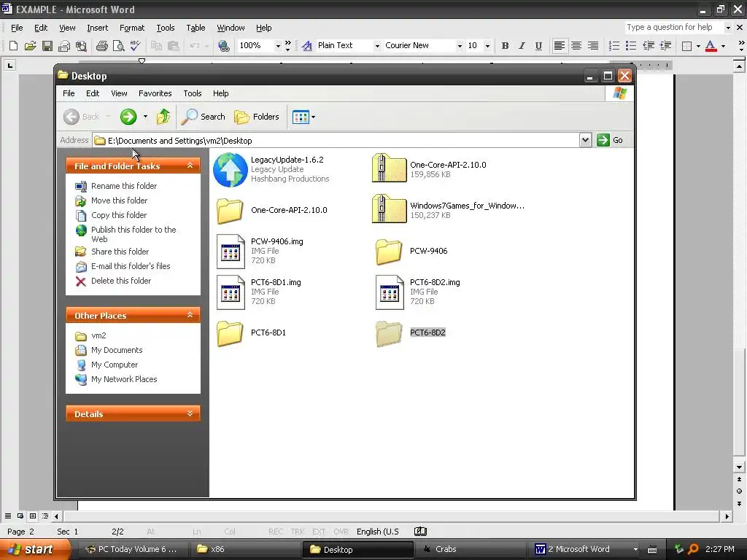
Task: Open Favorites menu in Desktop window
Action: pyautogui.click(x=155, y=93)
